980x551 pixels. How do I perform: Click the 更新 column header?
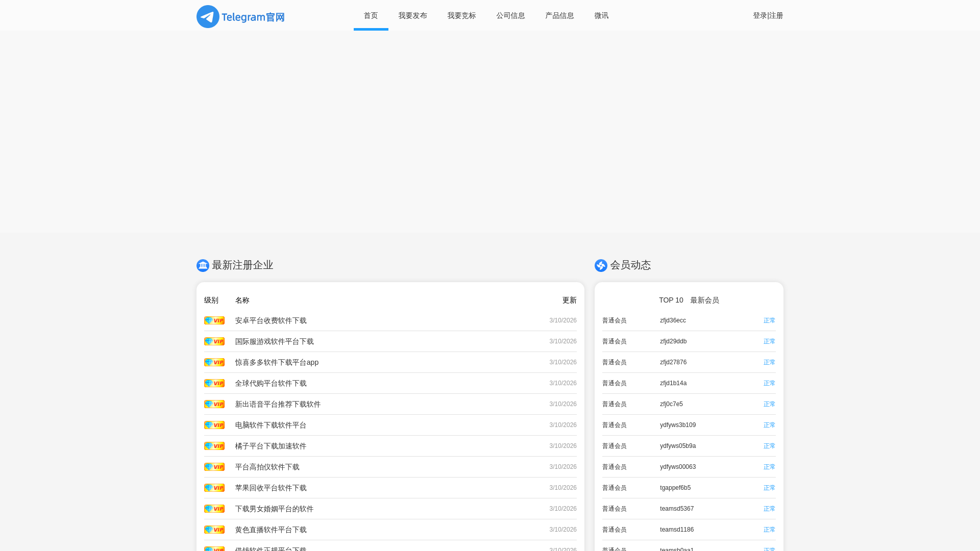click(570, 300)
